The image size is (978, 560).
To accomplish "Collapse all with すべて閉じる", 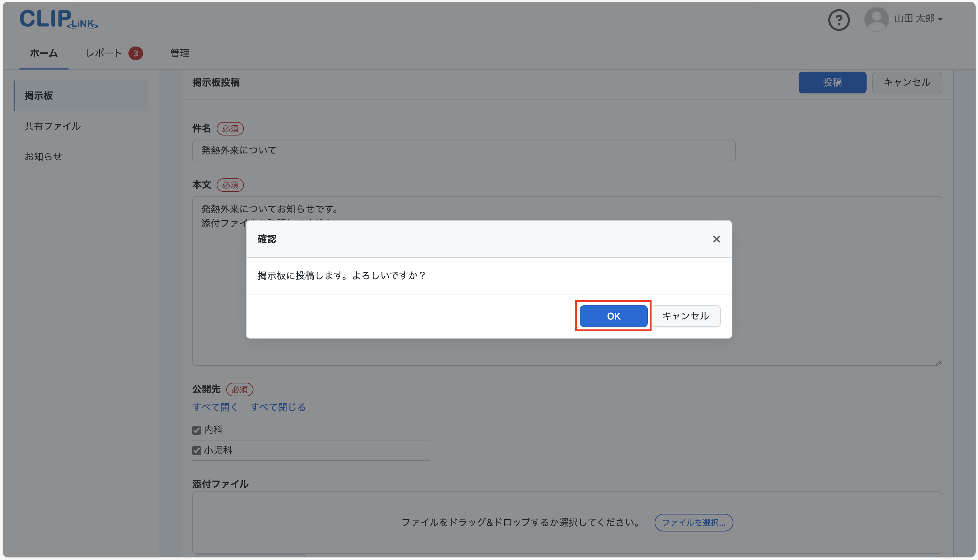I will [x=278, y=407].
